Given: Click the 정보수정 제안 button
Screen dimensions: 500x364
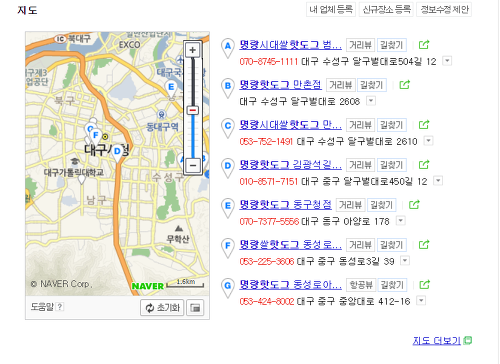Looking at the screenshot, I should point(444,9).
